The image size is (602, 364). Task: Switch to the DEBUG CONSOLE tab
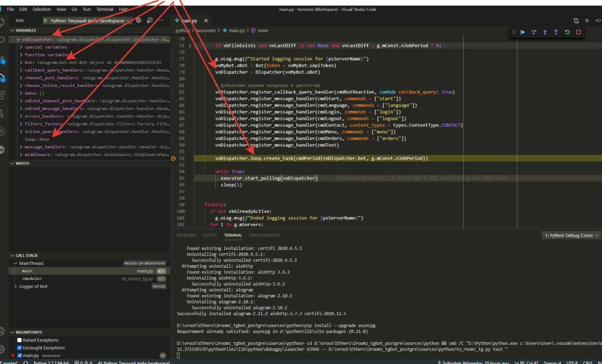pyautogui.click(x=264, y=235)
